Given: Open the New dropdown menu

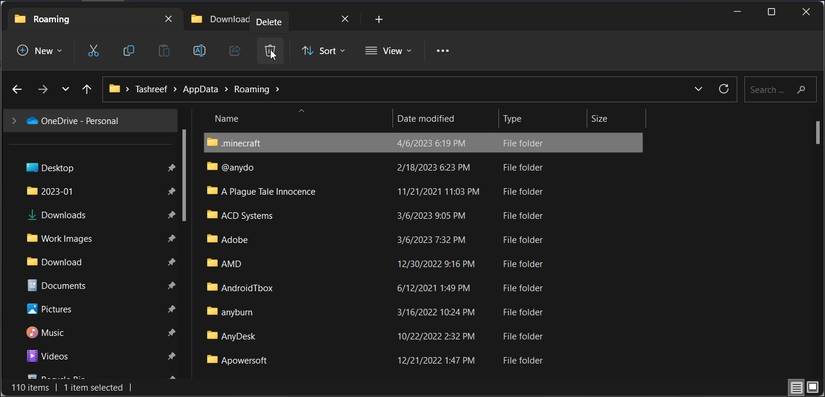Looking at the screenshot, I should point(39,51).
